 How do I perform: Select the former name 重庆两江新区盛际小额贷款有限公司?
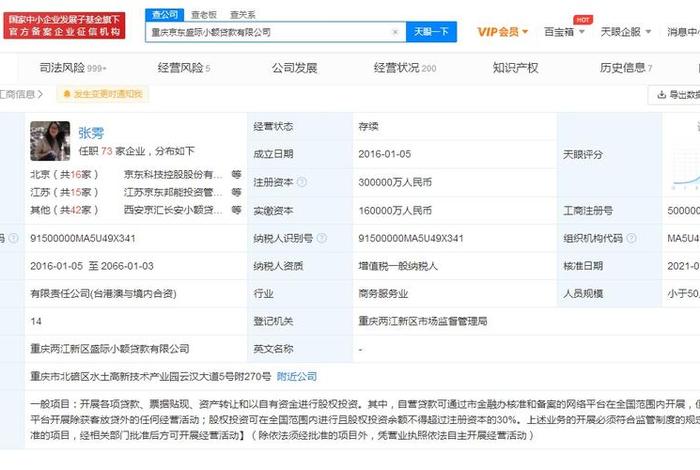pyautogui.click(x=110, y=349)
